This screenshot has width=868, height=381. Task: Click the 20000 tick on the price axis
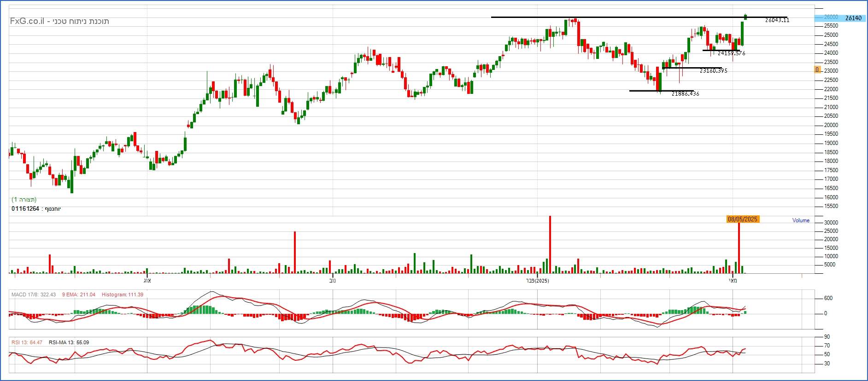point(831,125)
